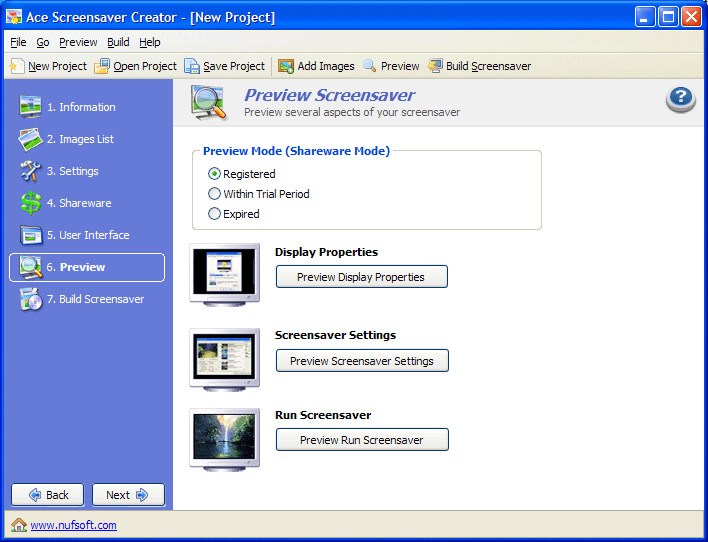
Task: Click Preview Run Screensaver button
Action: point(362,439)
